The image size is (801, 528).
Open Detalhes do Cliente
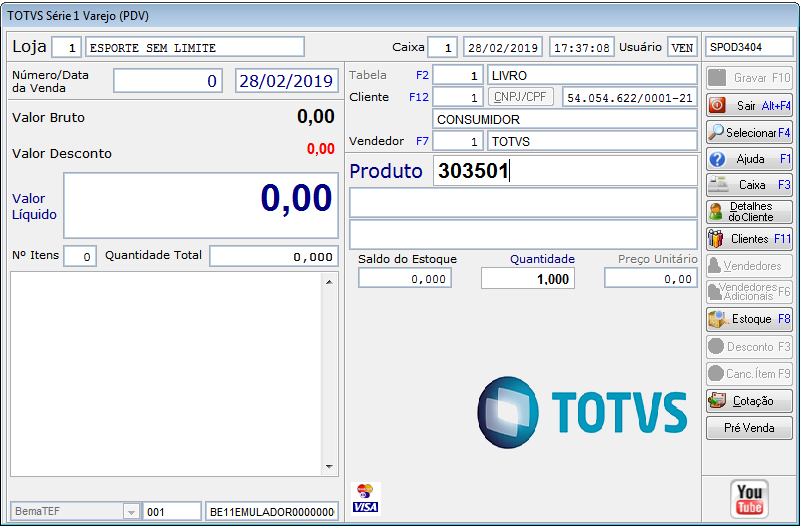749,211
